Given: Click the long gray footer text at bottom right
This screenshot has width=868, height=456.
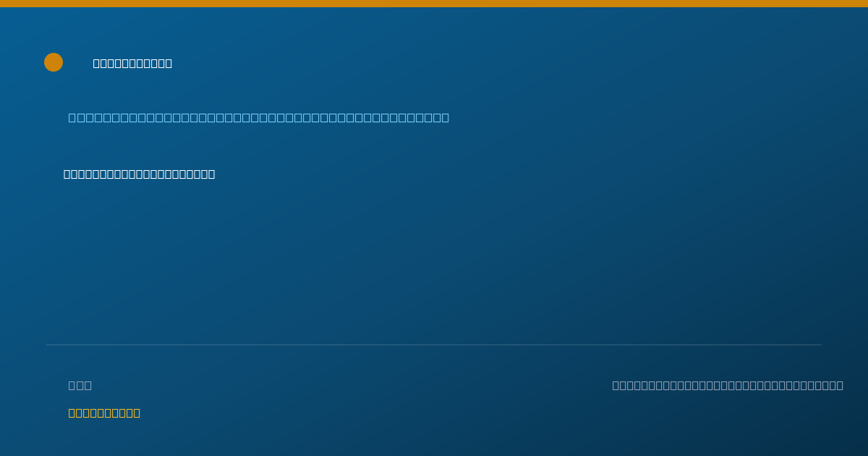Looking at the screenshot, I should (x=728, y=385).
